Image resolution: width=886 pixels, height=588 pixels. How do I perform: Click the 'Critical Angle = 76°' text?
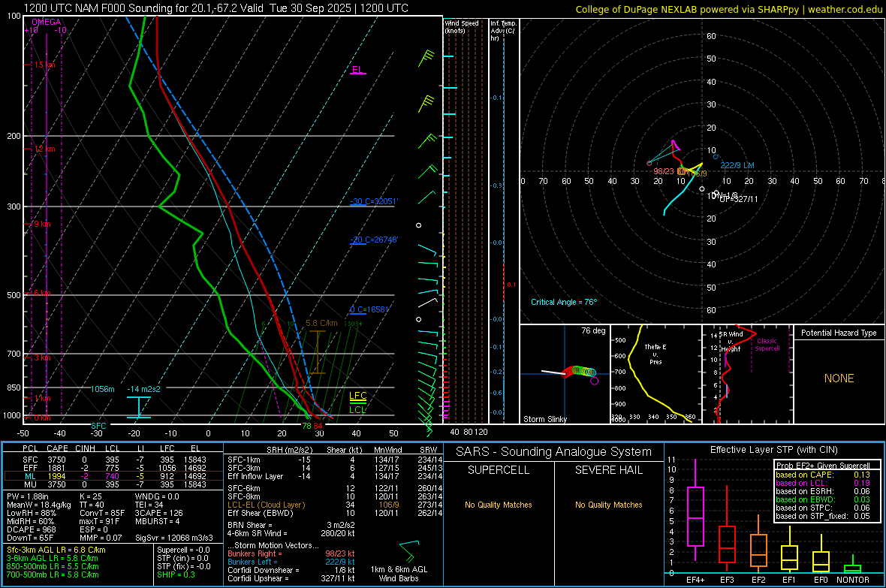[x=564, y=302]
